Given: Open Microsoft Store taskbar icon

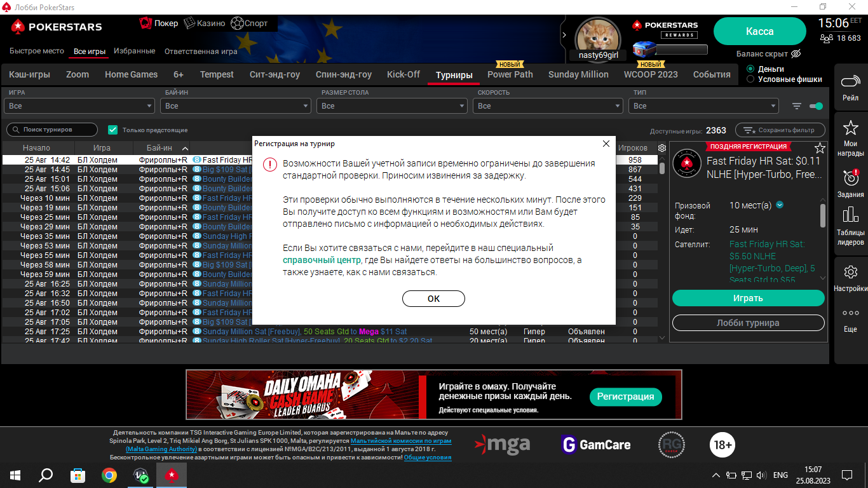Looking at the screenshot, I should pyautogui.click(x=78, y=475).
